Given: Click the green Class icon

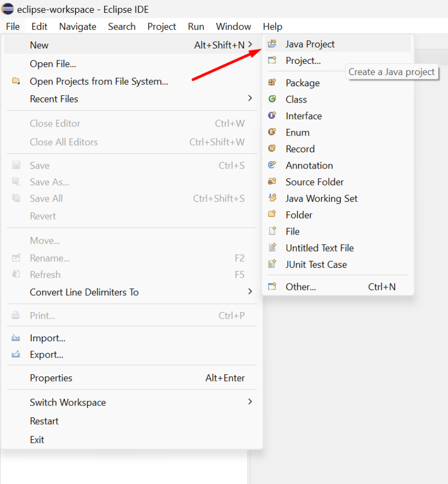Looking at the screenshot, I should pyautogui.click(x=272, y=99).
